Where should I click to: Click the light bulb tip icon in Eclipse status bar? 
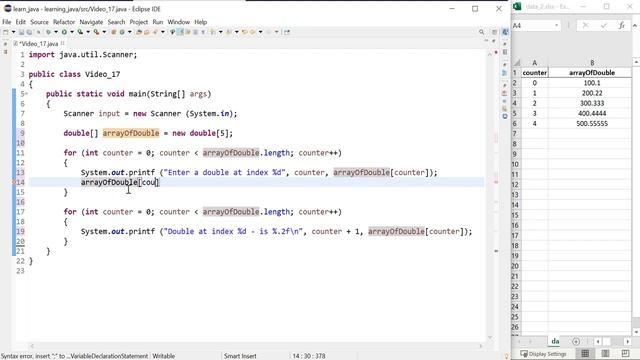(507, 356)
